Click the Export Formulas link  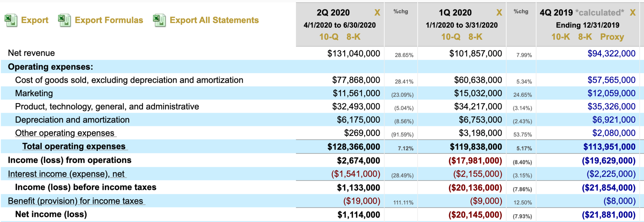click(x=109, y=20)
